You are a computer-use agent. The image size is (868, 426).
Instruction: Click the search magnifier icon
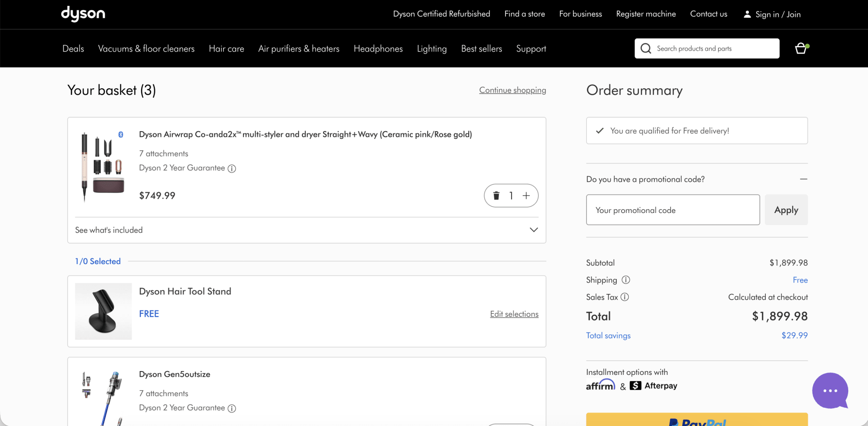tap(646, 49)
